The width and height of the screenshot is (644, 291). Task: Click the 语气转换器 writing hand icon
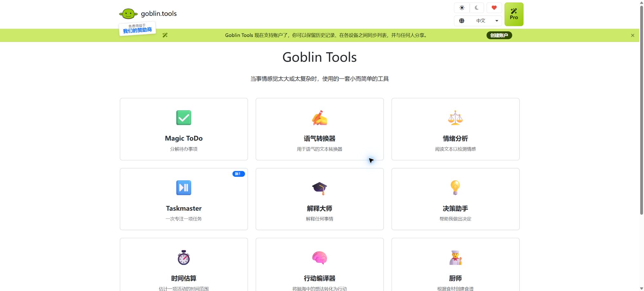[x=319, y=118]
